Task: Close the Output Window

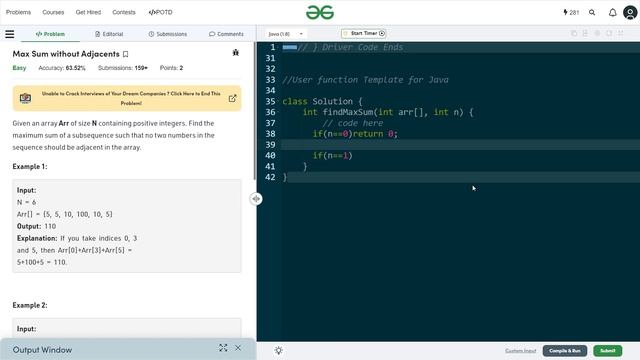Action: tap(238, 348)
